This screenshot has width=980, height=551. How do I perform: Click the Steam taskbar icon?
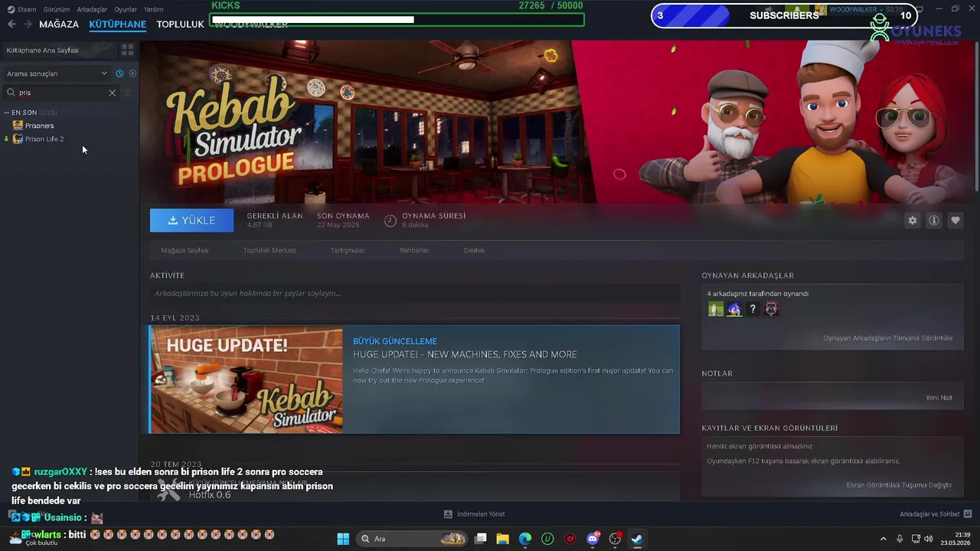637,539
